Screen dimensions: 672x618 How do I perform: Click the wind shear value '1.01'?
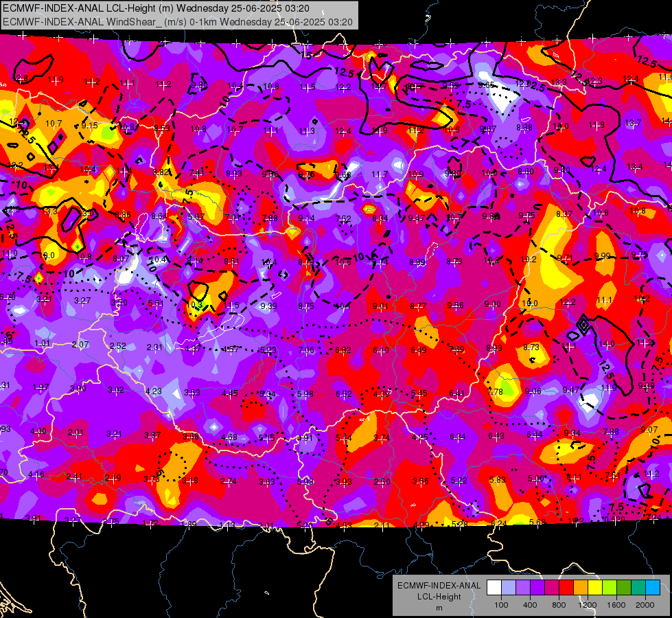[43, 343]
